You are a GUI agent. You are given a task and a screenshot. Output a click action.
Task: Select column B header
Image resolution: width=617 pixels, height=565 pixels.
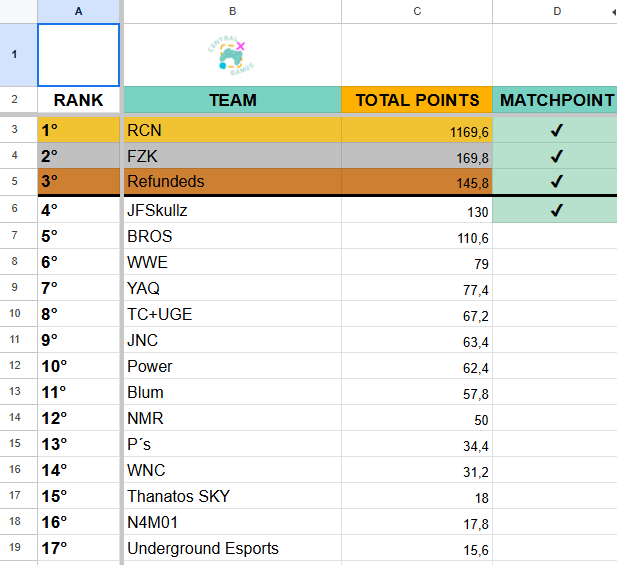[x=233, y=11]
